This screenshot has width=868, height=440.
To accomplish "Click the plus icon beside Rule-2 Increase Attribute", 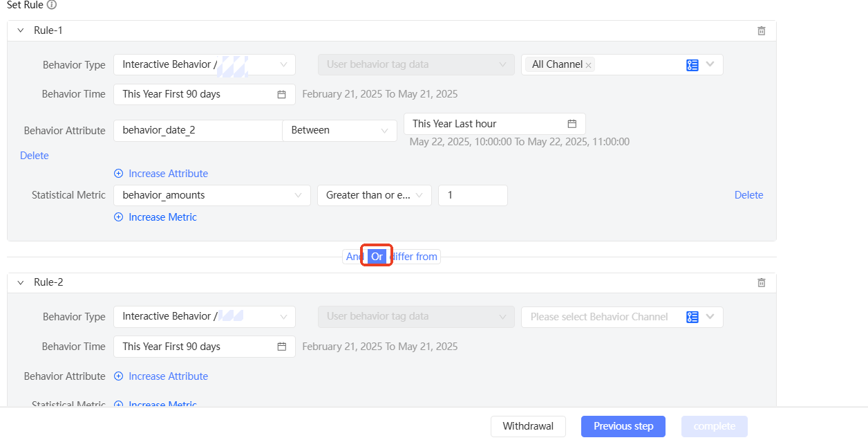I will click(x=118, y=376).
